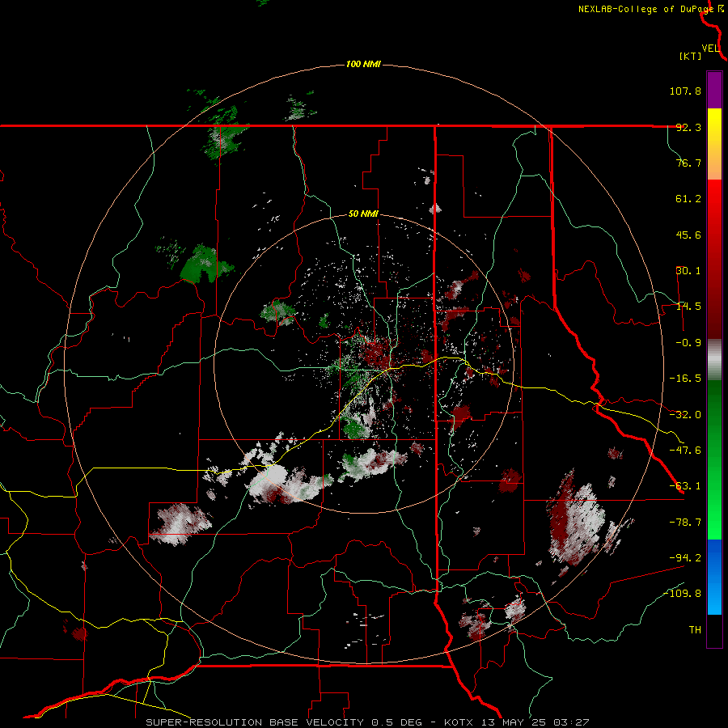Choose the -63.1 velocity scale label

685,486
